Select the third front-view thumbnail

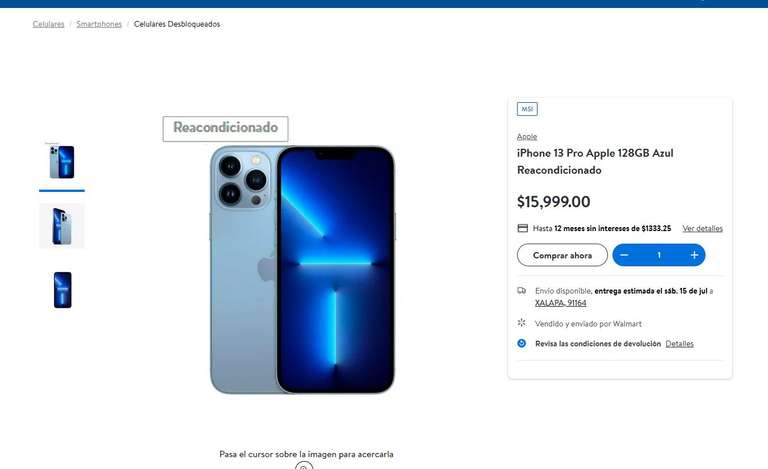tap(62, 290)
